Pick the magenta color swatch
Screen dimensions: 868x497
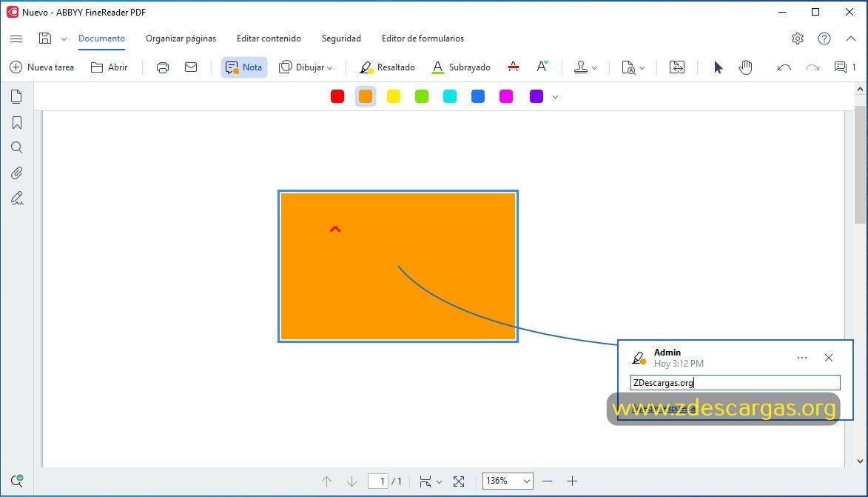coord(506,96)
